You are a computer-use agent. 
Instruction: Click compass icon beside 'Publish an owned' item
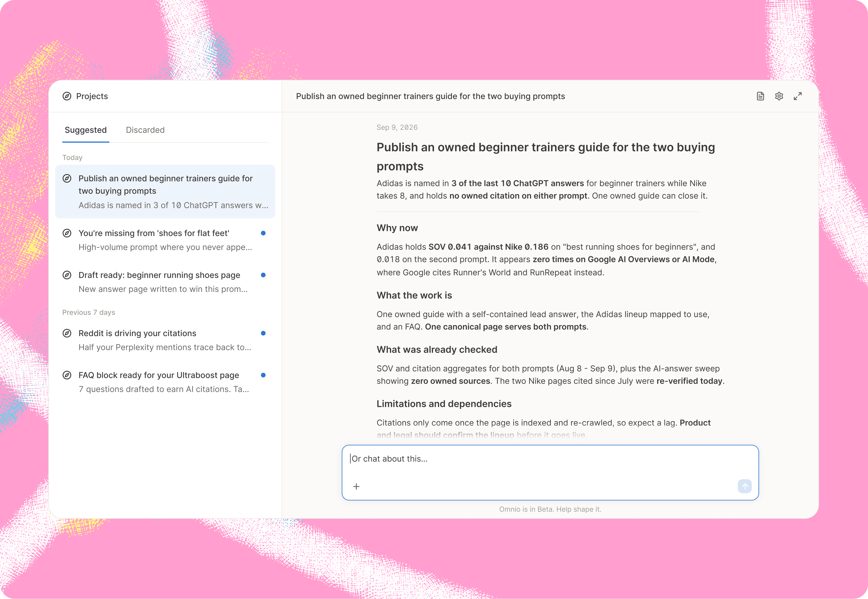point(67,178)
